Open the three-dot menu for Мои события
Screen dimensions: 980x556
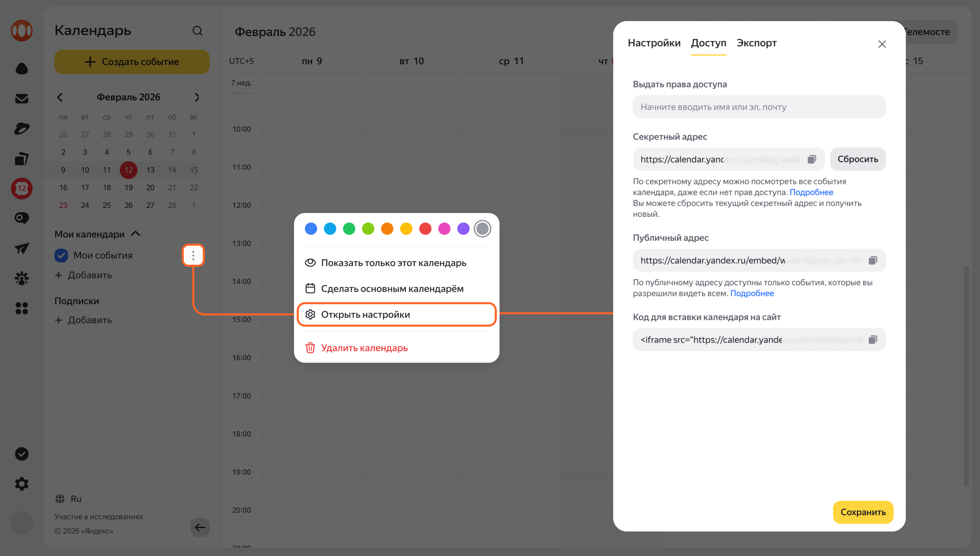coord(193,256)
